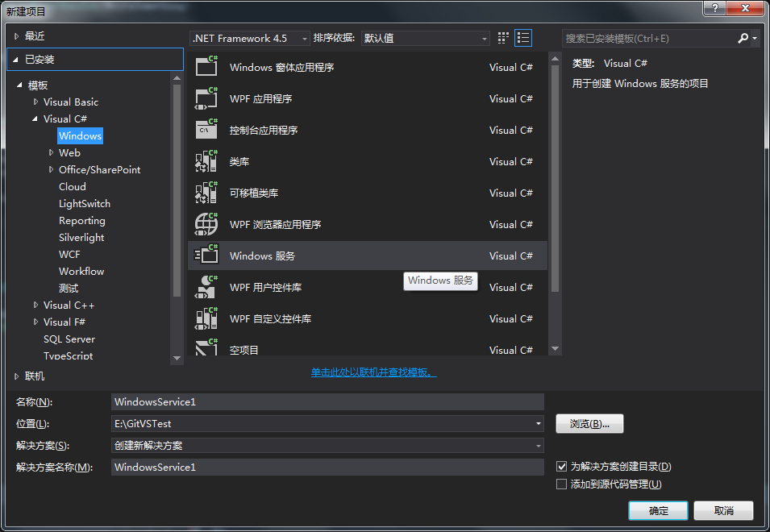Viewport: 770px width, 532px height.
Task: Expand the Web tree node
Action: (x=51, y=152)
